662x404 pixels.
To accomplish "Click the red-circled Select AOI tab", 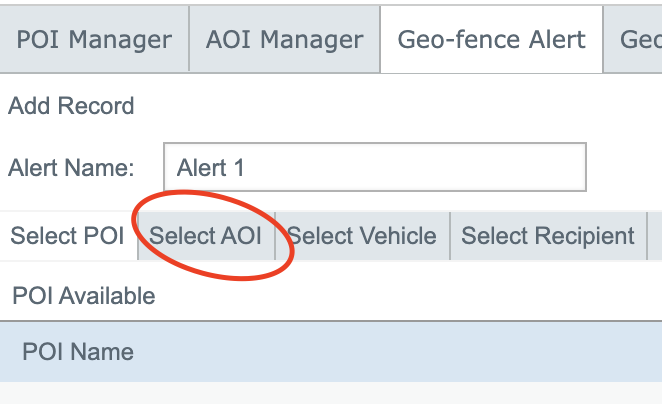I will point(206,236).
